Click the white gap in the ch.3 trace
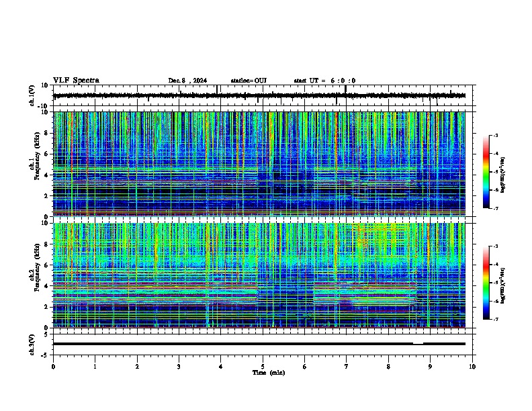The height and width of the screenshot is (411, 532). [x=418, y=343]
